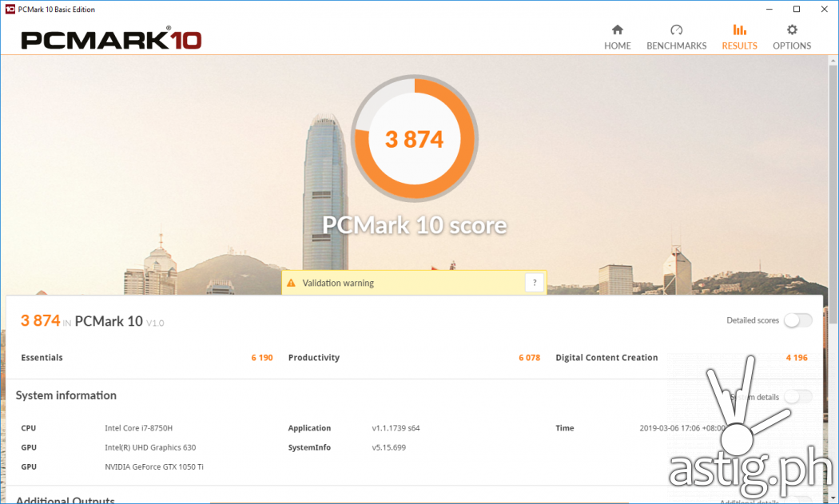Minimize the PCMark 10 window
The image size is (839, 504).
click(x=769, y=9)
